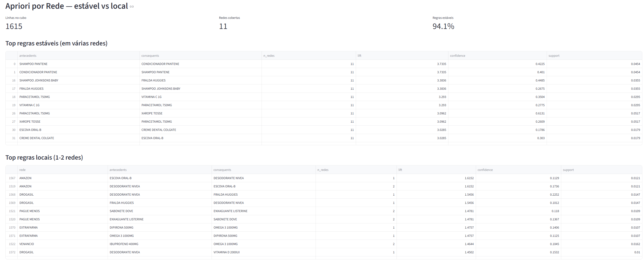The image size is (644, 262).
Task: Sort stable rules by lift column header
Action: [x=402, y=56]
